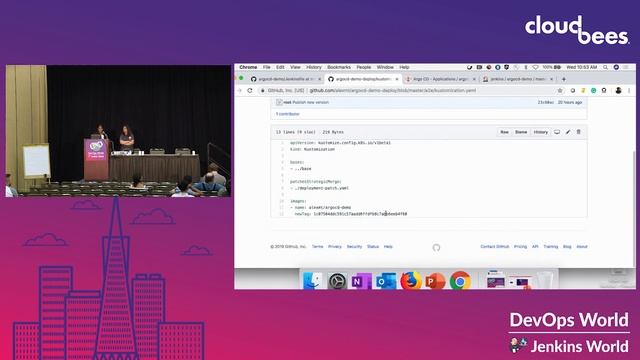Click the Chrome profile avatar icon
This screenshot has width=640, height=360.
(x=618, y=91)
